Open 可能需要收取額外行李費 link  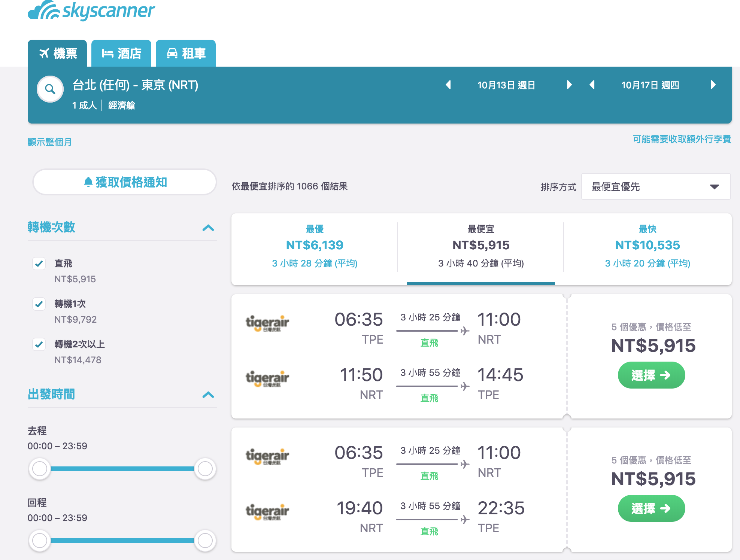pos(682,139)
